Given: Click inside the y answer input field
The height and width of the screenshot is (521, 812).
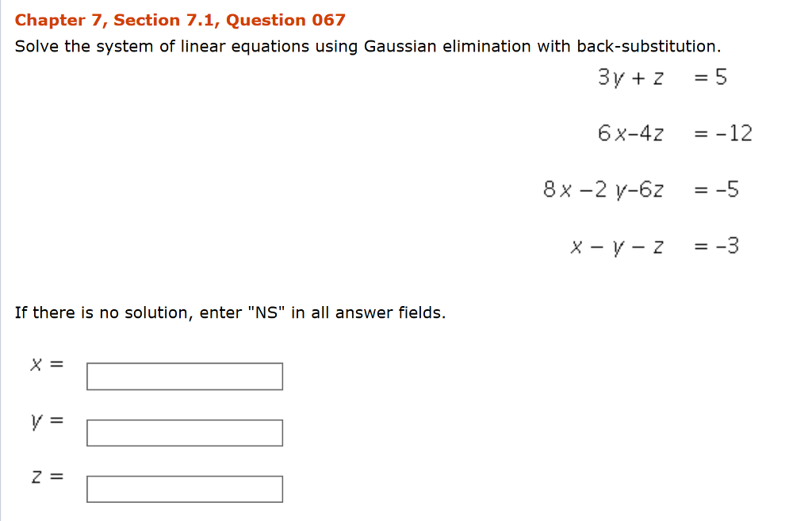Looking at the screenshot, I should [184, 431].
